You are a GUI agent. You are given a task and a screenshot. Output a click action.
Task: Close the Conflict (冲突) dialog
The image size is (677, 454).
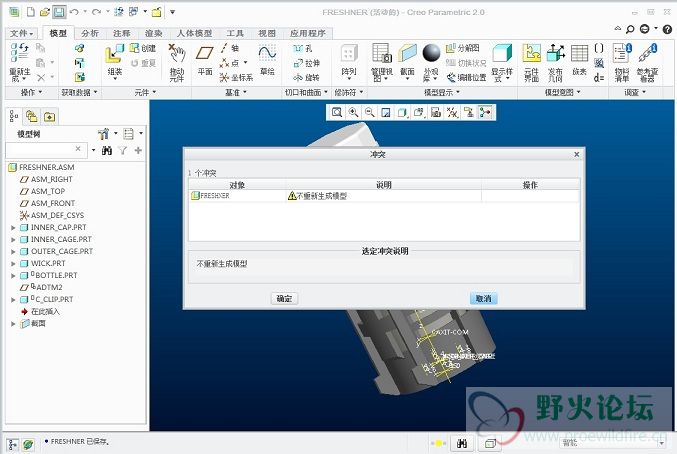(x=576, y=154)
